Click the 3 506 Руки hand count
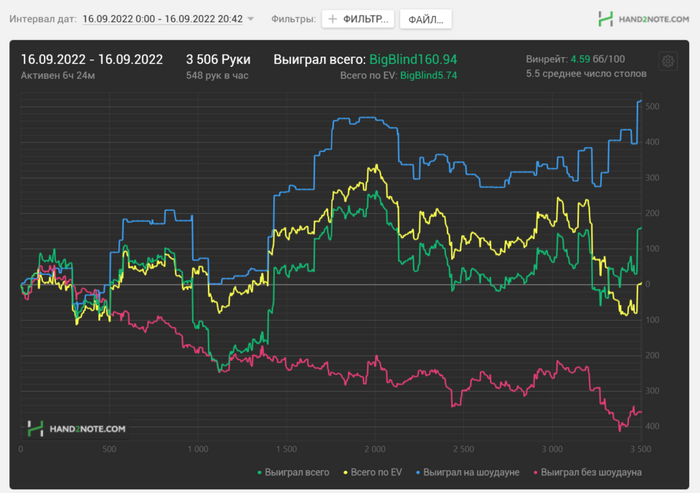Image resolution: width=700 pixels, height=493 pixels. (x=218, y=59)
